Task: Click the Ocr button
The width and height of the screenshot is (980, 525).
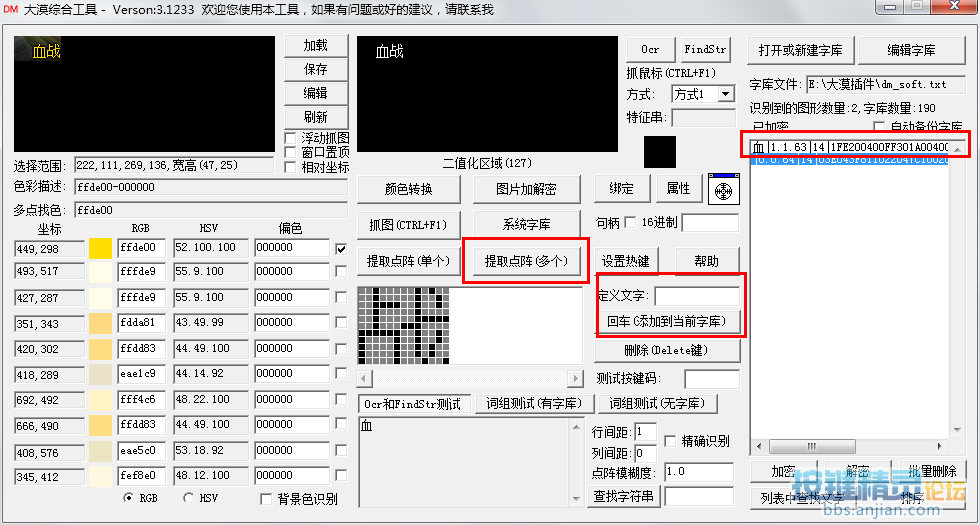Action: point(651,49)
